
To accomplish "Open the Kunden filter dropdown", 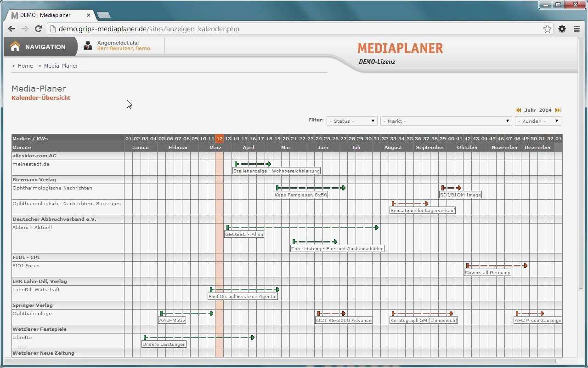I will (x=538, y=121).
